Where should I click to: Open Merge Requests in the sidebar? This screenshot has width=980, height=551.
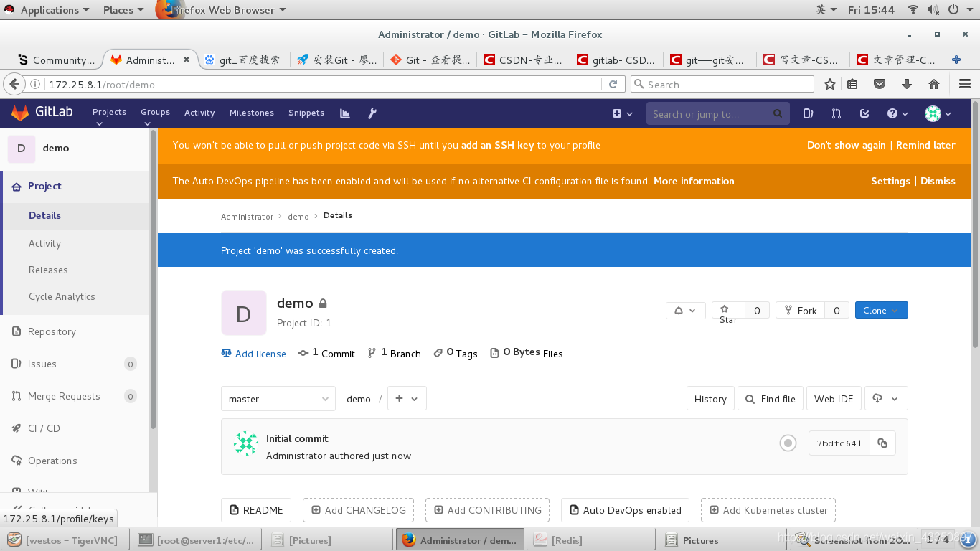coord(64,396)
